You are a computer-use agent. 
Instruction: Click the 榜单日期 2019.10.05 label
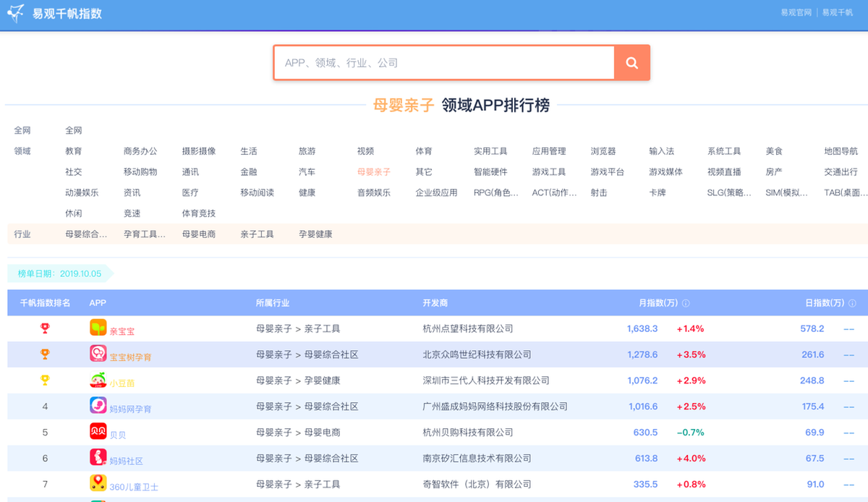[59, 274]
